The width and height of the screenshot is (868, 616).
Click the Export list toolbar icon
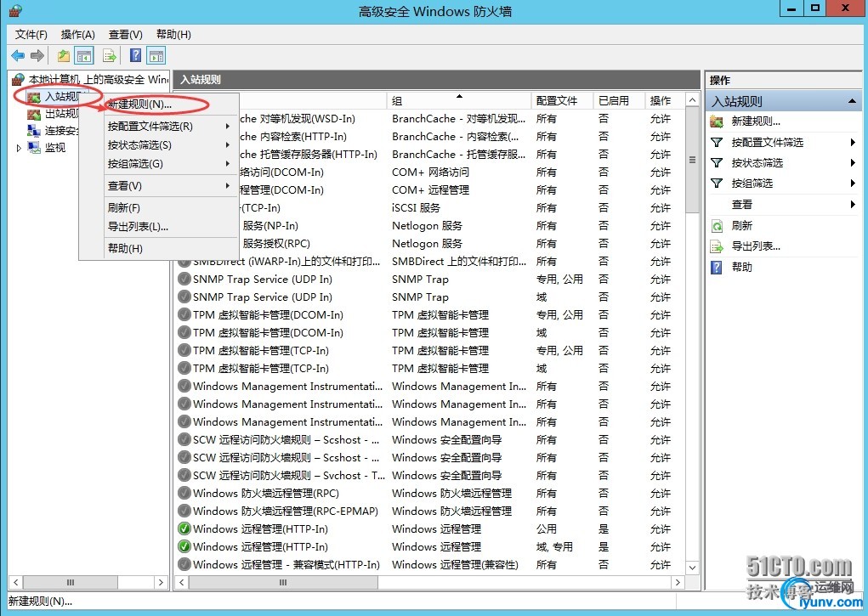tap(110, 55)
